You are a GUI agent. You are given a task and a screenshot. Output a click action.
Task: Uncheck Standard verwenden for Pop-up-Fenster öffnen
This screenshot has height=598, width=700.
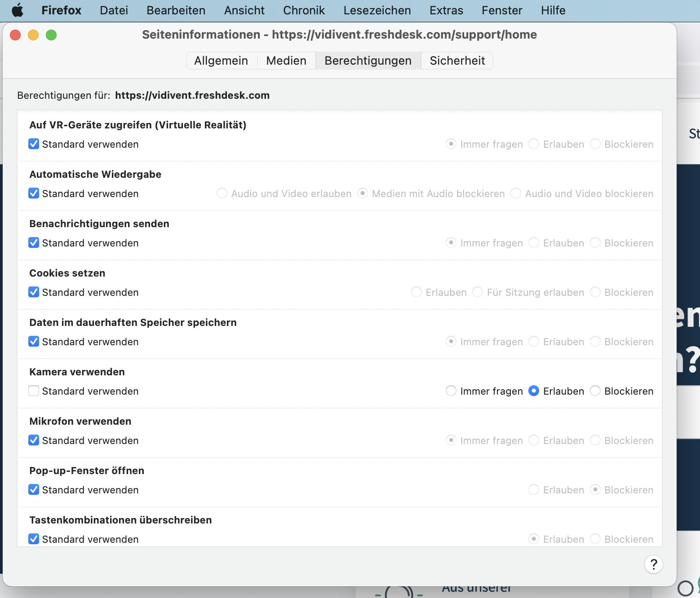point(34,489)
